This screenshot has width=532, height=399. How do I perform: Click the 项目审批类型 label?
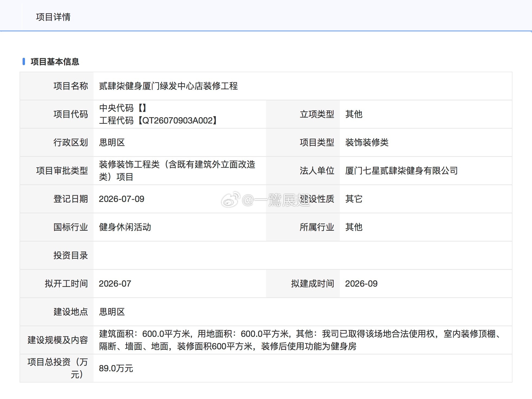(62, 171)
